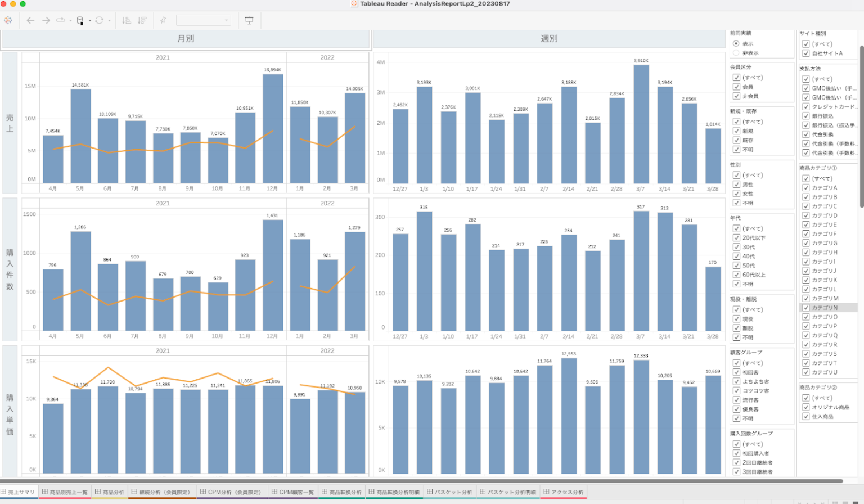
Task: Open the dropdown arrow beside pause updates
Action: [x=90, y=21]
